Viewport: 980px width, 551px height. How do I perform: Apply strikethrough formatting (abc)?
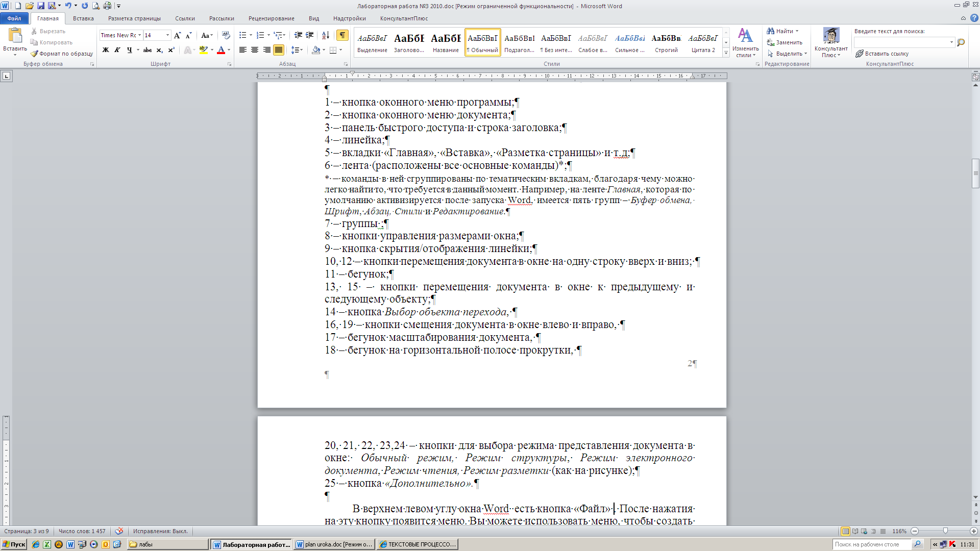pyautogui.click(x=148, y=50)
